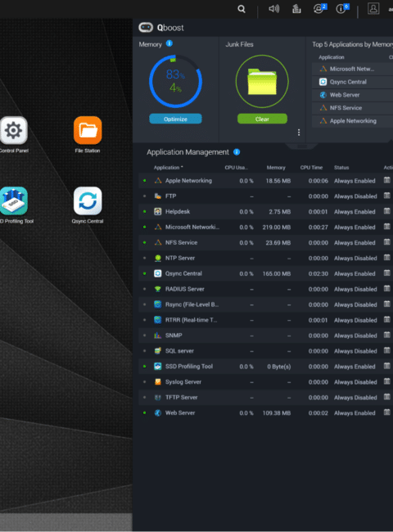Sort by CPU Usage column header
The width and height of the screenshot is (393, 532).
coord(236,168)
